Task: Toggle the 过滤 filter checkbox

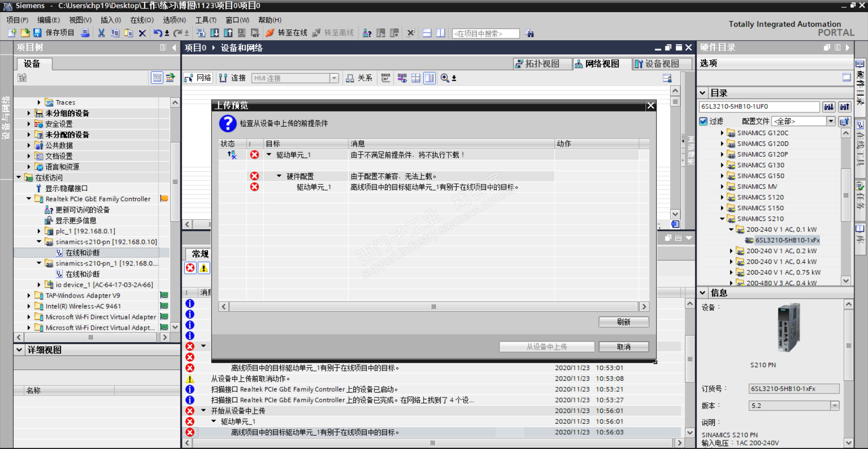Action: point(703,121)
